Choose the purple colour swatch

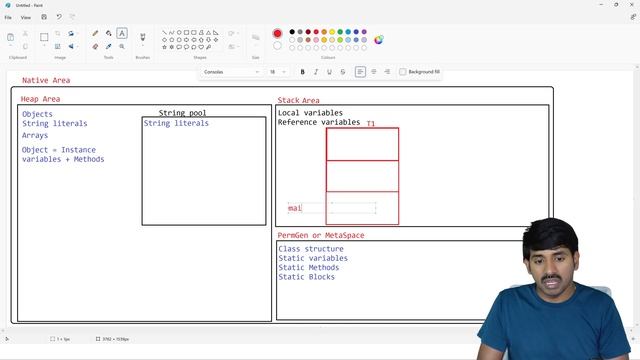[364, 32]
